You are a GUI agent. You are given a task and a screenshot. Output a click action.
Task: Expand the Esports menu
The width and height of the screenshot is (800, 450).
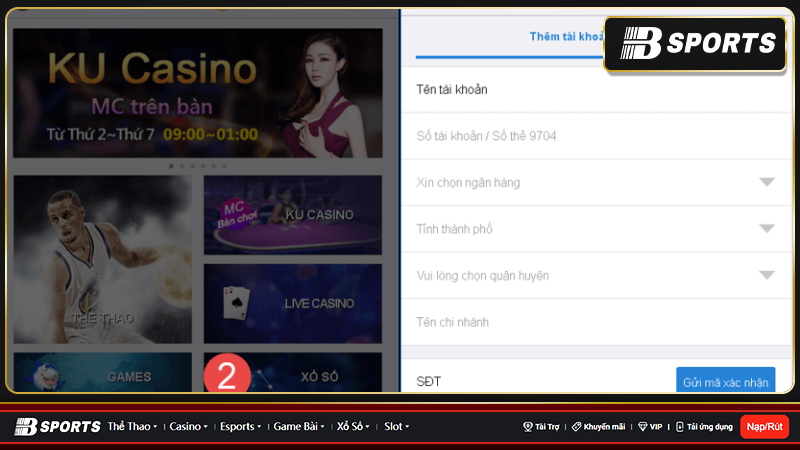tap(240, 427)
